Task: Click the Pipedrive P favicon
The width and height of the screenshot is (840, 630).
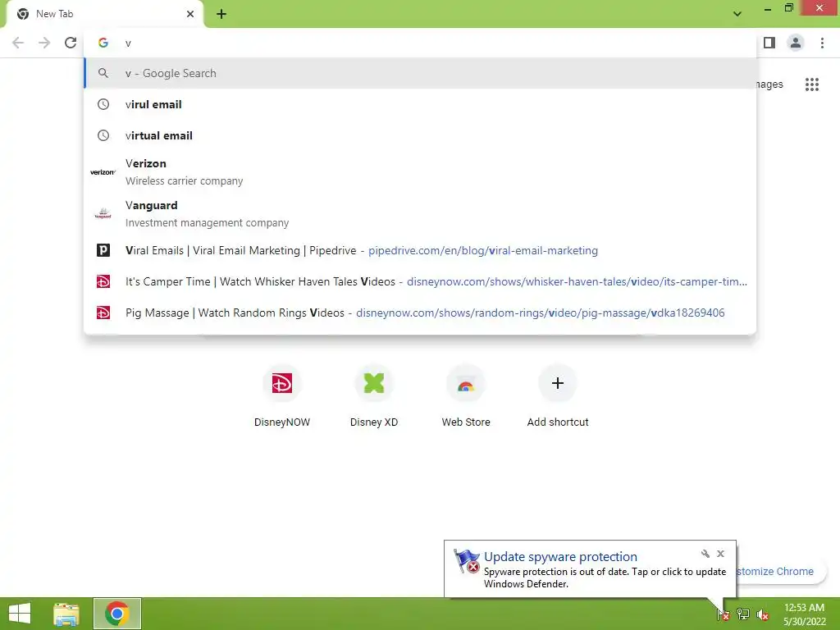Action: click(103, 250)
